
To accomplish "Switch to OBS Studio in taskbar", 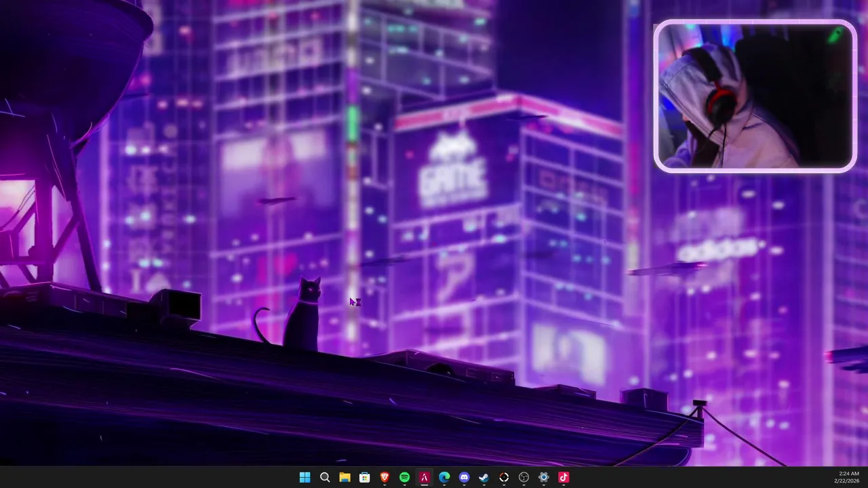I will [x=524, y=477].
